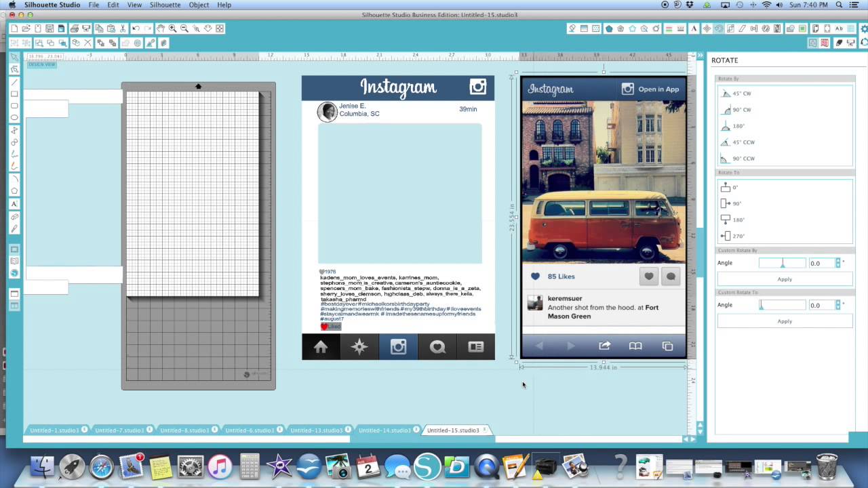The height and width of the screenshot is (488, 868).
Task: Click the New document icon
Action: 14,28
